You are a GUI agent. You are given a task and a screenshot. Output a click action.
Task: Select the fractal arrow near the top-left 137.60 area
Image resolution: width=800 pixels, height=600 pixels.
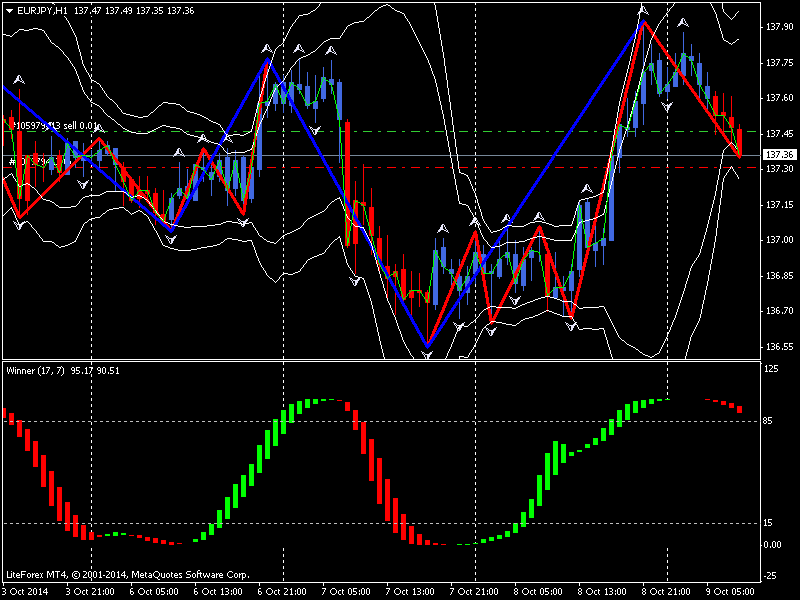click(x=18, y=80)
